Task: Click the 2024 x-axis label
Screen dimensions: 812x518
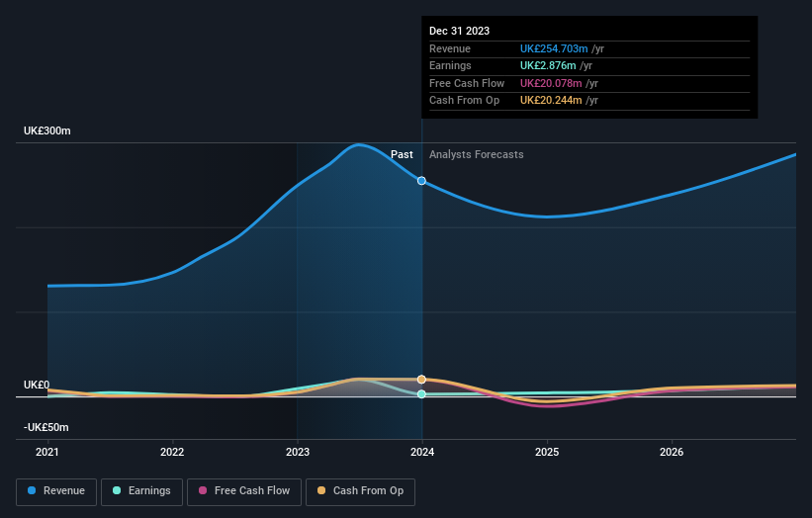Action: 422,452
